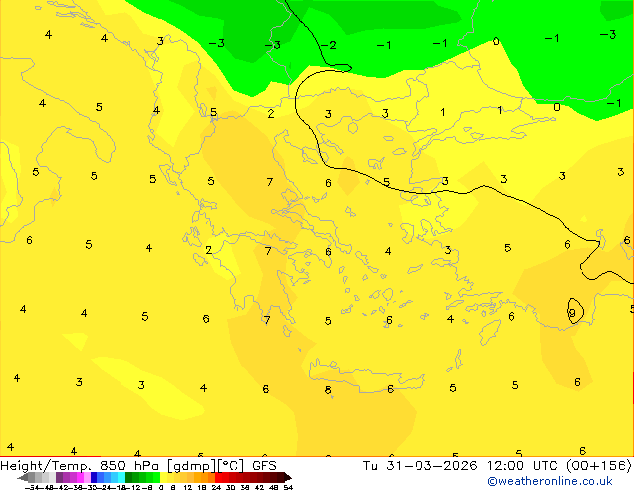Select the dark purple swatch in the legend
The width and height of the screenshot is (634, 490).
(59, 477)
